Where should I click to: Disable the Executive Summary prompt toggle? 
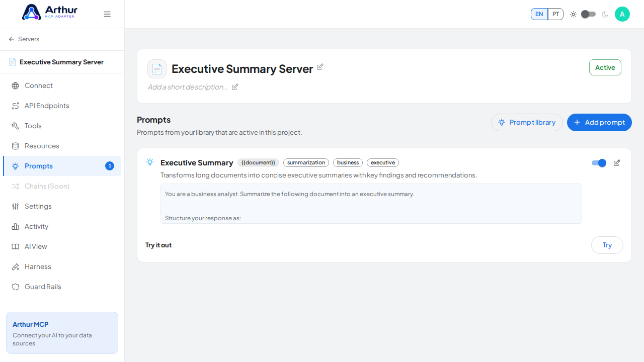click(x=599, y=163)
